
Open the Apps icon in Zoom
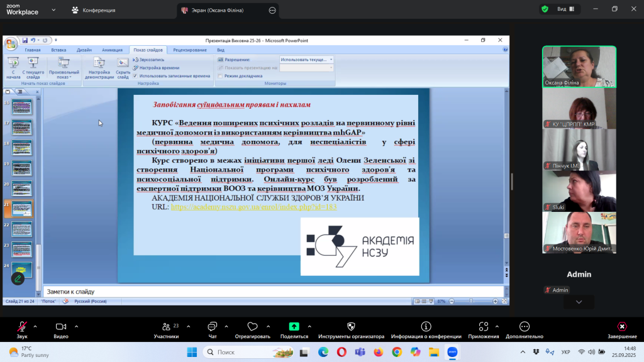coord(483,327)
